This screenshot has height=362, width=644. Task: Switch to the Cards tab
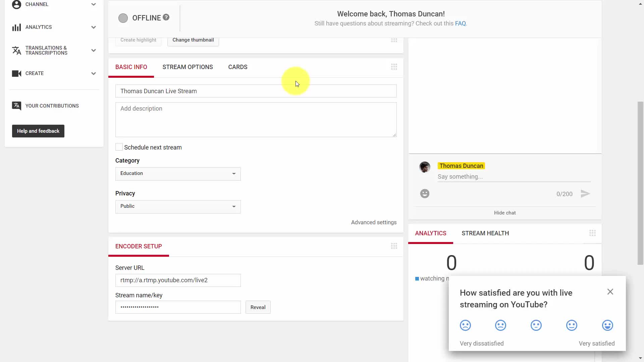tap(238, 67)
